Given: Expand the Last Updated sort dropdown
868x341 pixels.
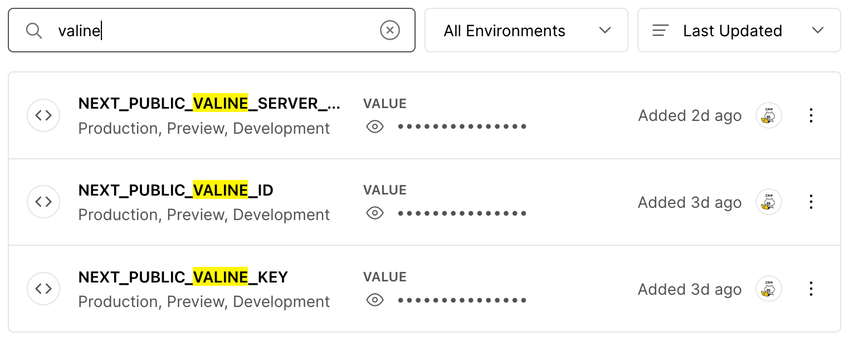Looking at the screenshot, I should coord(739,30).
